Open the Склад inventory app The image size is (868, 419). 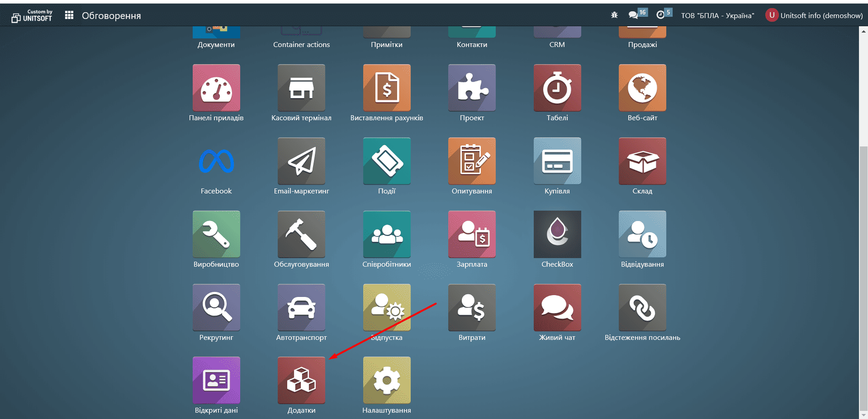642,161
